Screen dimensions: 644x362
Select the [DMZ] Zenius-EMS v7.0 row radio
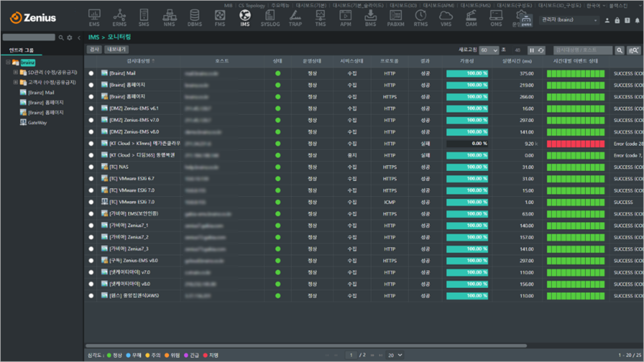click(x=91, y=120)
